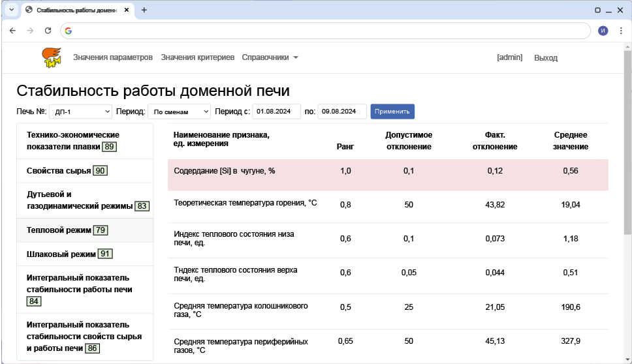The image size is (632, 364).
Task: Click the [admin] user link
Action: point(509,57)
